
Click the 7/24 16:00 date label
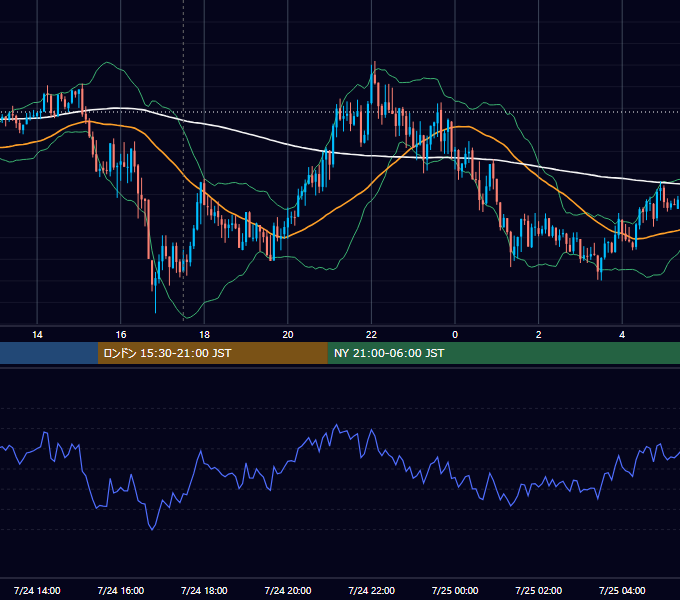121,590
